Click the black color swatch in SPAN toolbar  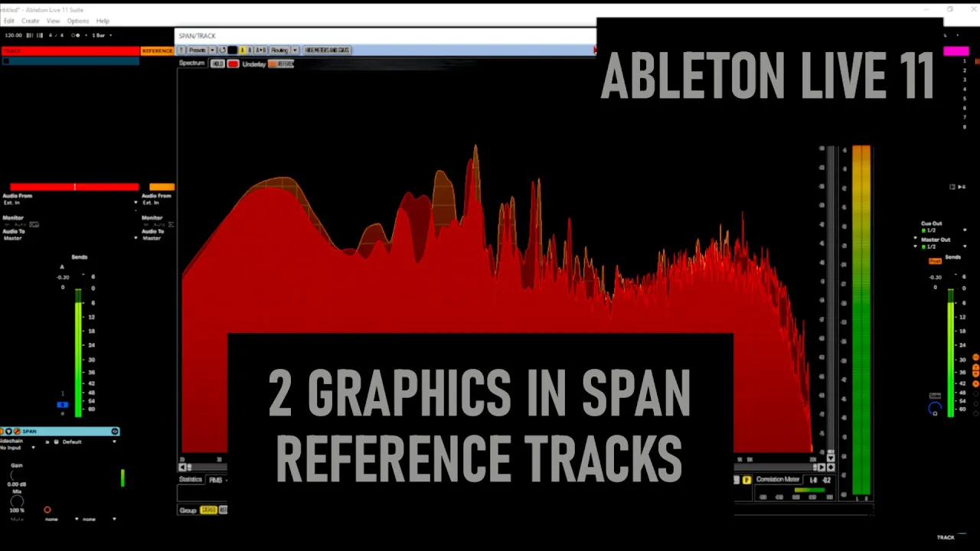[233, 50]
